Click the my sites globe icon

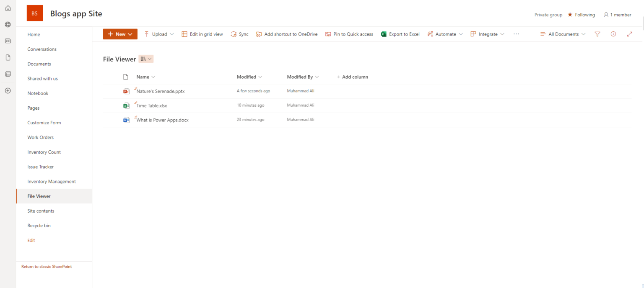point(8,24)
